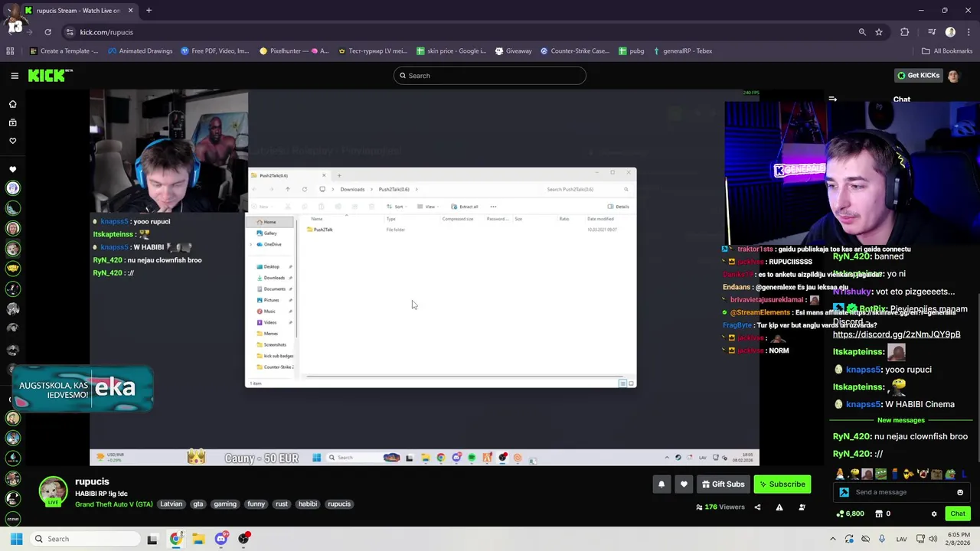This screenshot has width=980, height=551.
Task: Share the stream via share icon
Action: pos(757,507)
